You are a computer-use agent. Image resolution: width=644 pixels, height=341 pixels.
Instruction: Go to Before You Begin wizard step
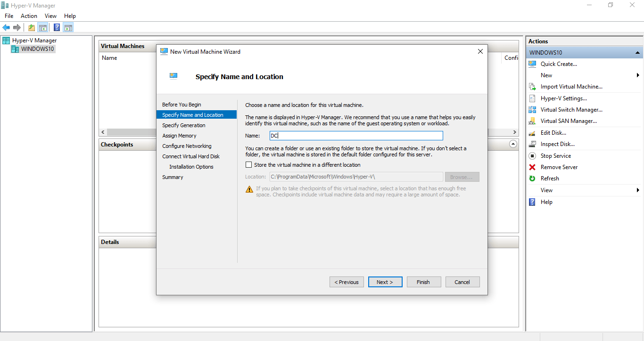coord(182,105)
